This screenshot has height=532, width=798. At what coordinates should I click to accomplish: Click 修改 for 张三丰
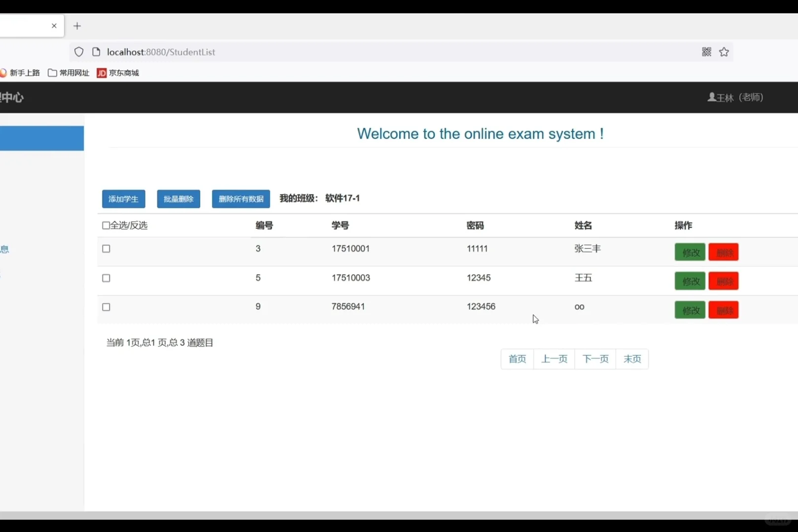tap(690, 252)
